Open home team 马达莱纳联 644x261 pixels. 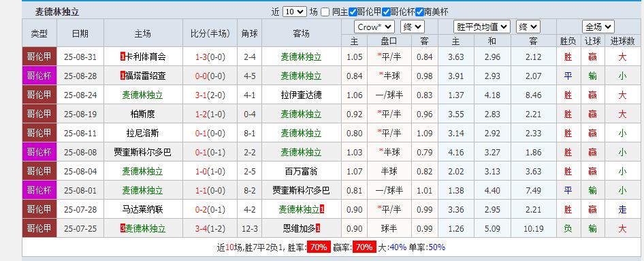point(142,210)
